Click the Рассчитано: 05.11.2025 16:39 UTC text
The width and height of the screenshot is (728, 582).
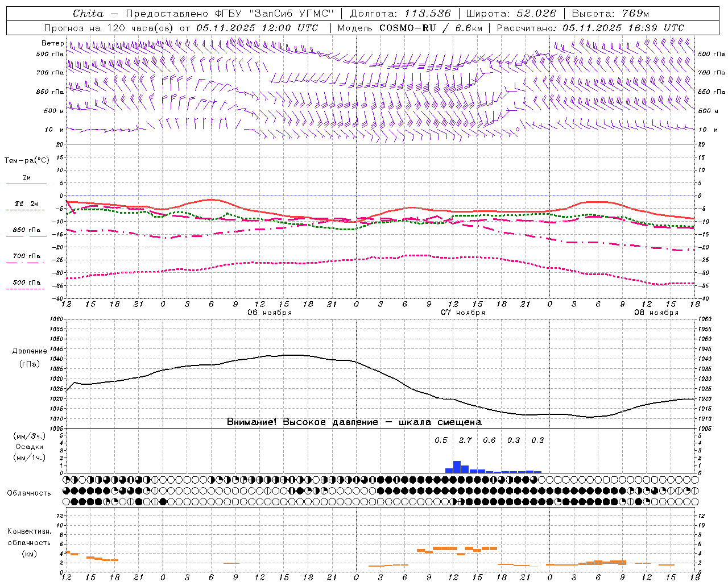click(x=590, y=28)
